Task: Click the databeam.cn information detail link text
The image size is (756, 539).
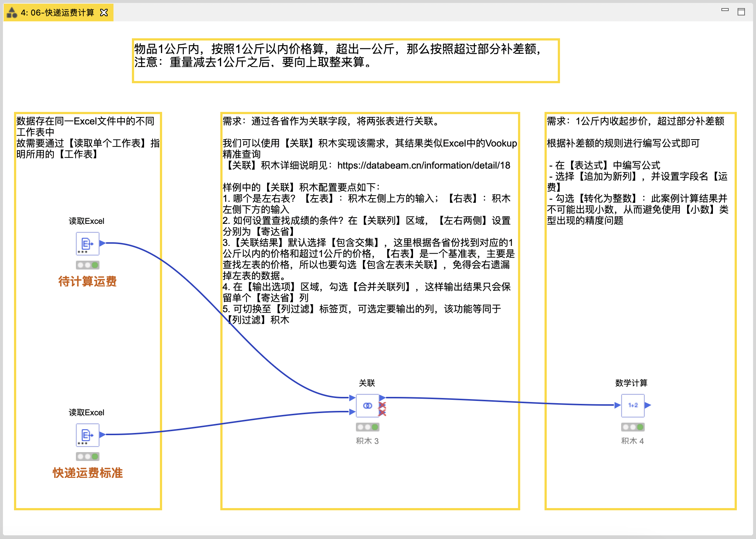Action: click(424, 165)
